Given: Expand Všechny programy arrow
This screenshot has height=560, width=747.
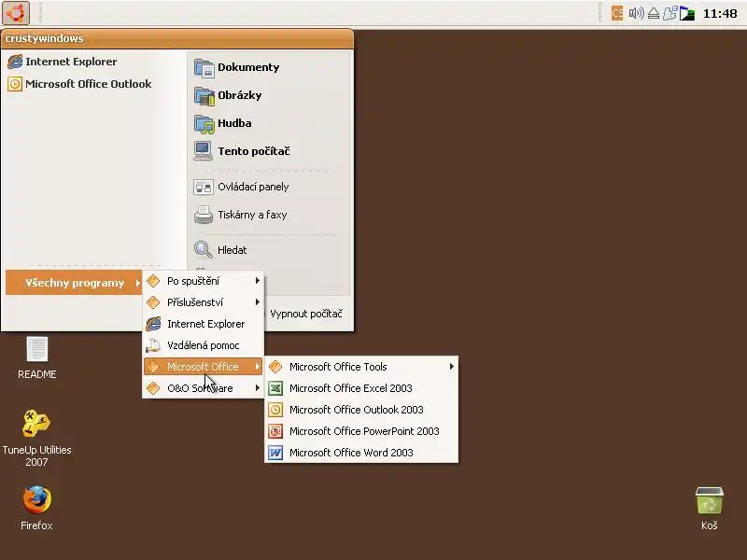Looking at the screenshot, I should click(x=137, y=283).
